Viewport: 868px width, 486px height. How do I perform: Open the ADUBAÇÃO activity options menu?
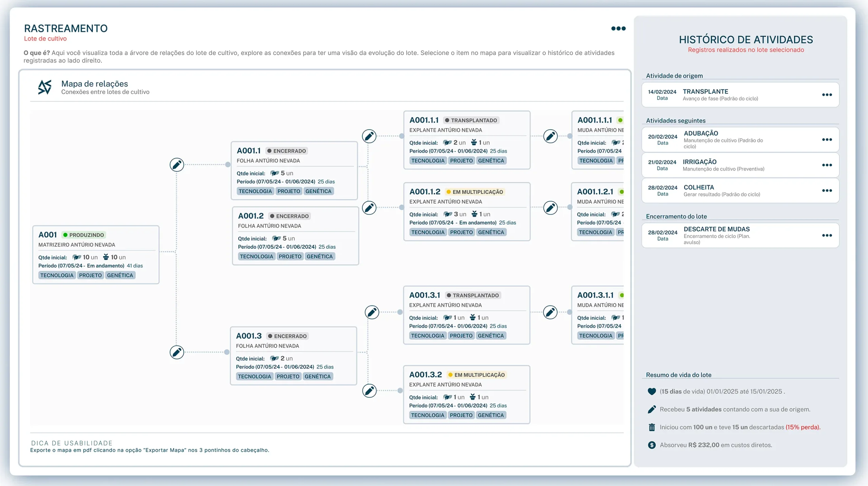click(x=828, y=139)
